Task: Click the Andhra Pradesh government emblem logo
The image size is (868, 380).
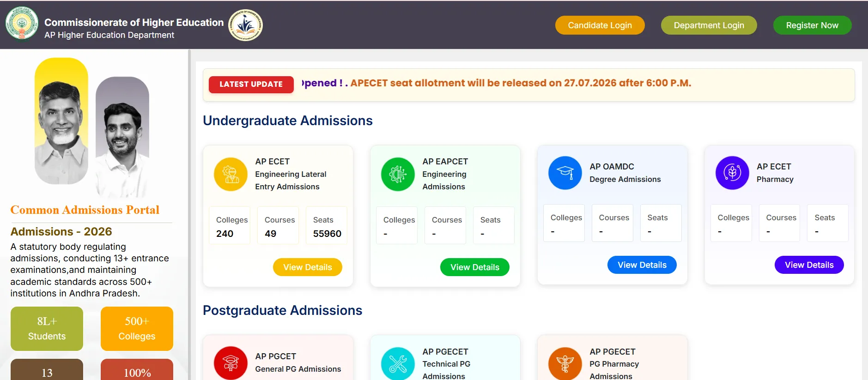Action: pos(22,24)
